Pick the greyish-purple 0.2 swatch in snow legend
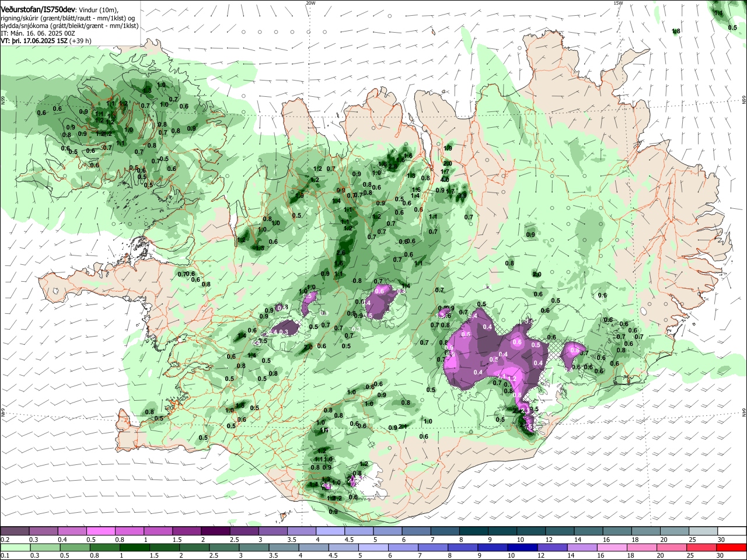 click(x=15, y=531)
